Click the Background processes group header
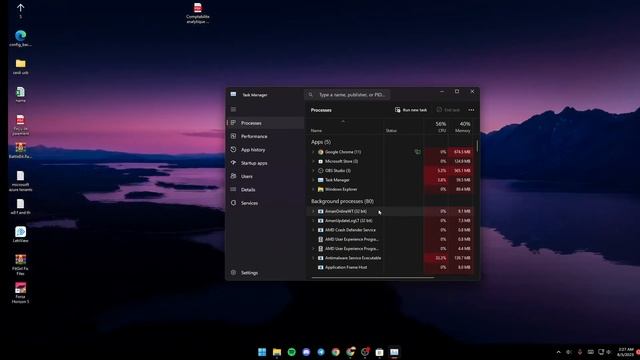Viewport: 640px width, 360px height. pos(342,201)
